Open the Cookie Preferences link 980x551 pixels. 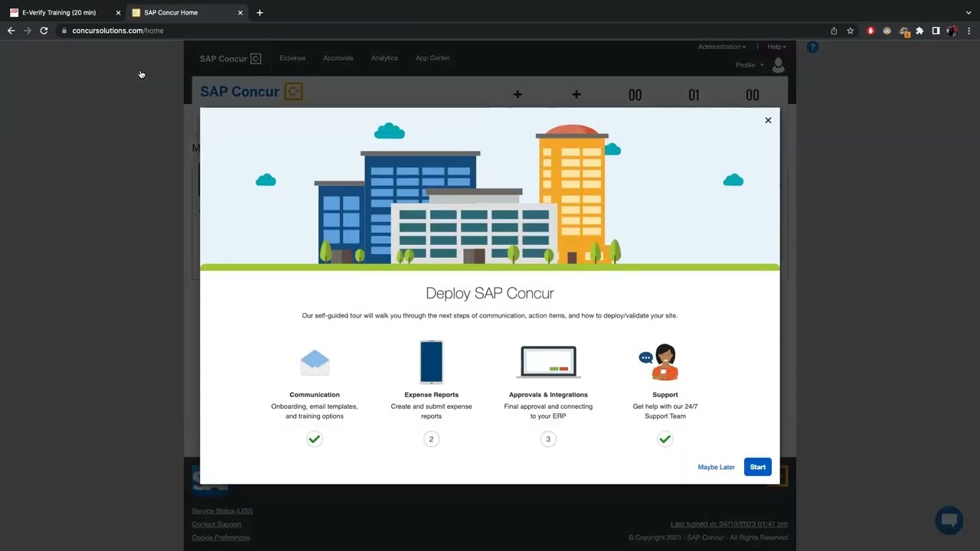tap(220, 537)
